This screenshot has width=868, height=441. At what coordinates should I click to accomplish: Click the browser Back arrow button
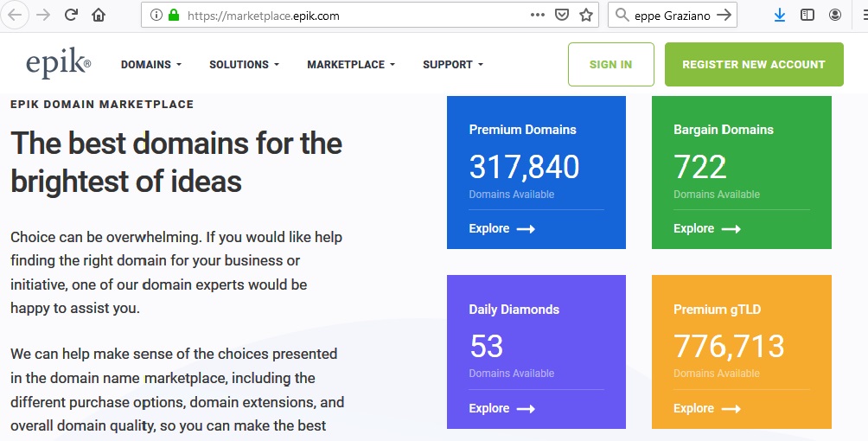pos(16,15)
